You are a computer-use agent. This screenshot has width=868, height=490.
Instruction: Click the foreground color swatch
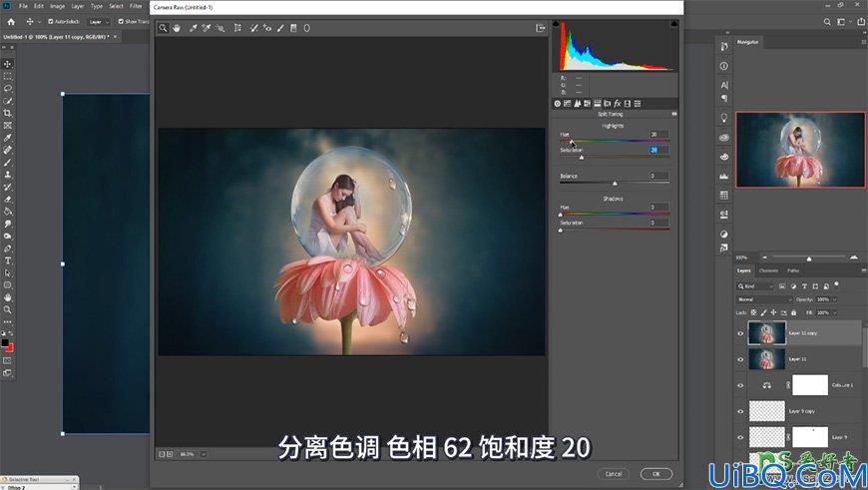[x=5, y=343]
